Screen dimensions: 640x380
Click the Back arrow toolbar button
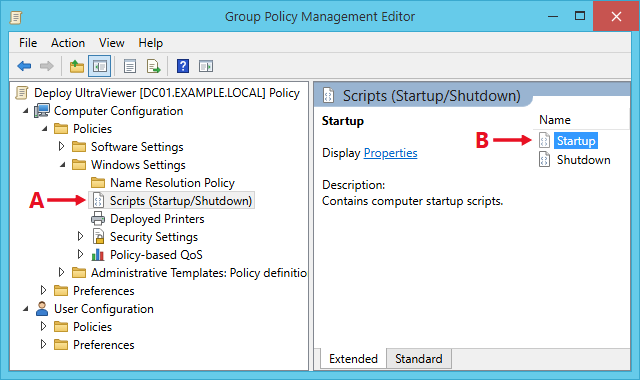[24, 66]
